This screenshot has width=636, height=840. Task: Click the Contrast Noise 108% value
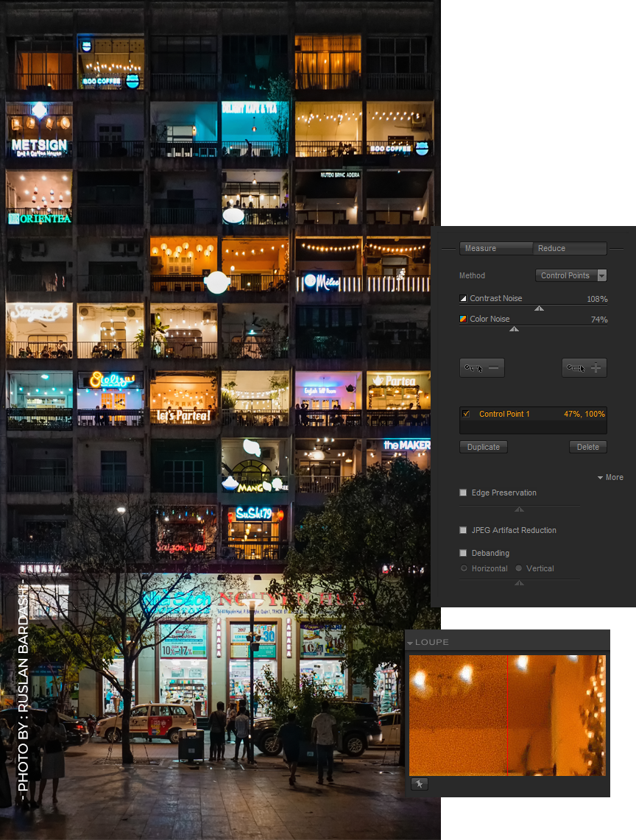click(x=597, y=299)
